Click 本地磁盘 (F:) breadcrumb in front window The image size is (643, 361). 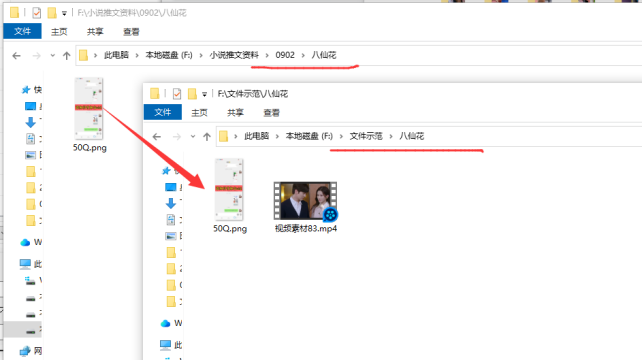pyautogui.click(x=309, y=136)
